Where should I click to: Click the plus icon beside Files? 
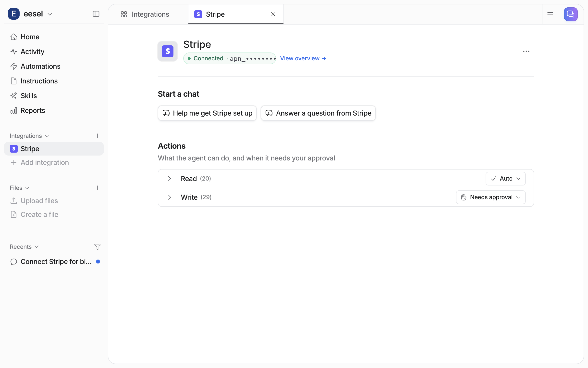click(x=98, y=188)
